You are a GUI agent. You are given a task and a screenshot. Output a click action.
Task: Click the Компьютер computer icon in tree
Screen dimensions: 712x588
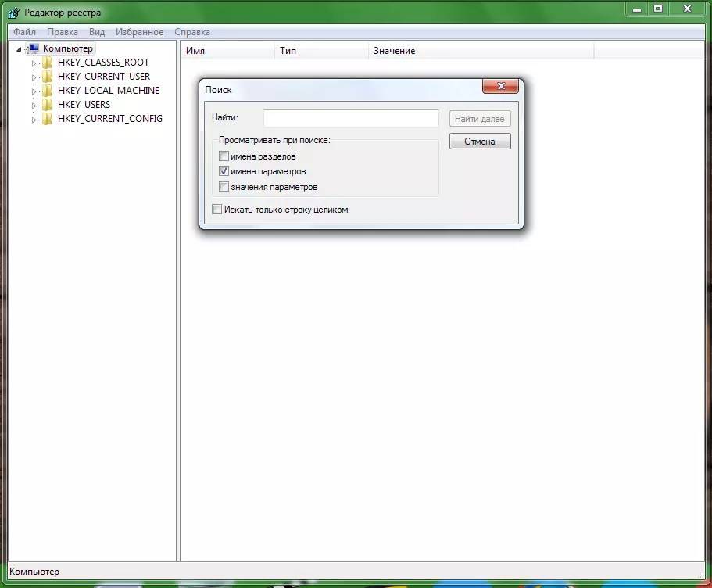(33, 48)
